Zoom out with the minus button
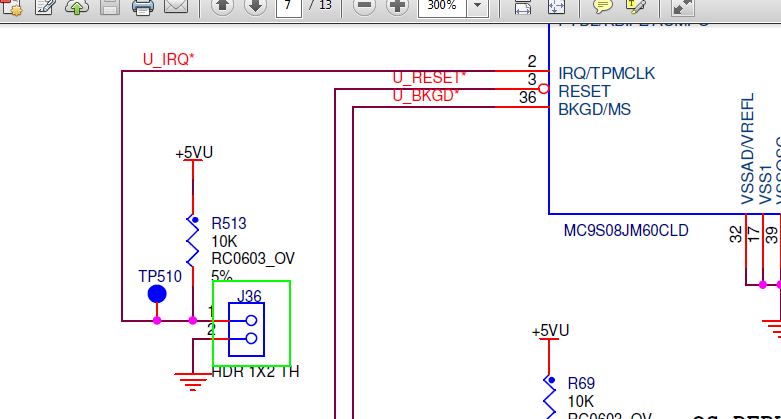The height and width of the screenshot is (419, 781). tap(365, 6)
